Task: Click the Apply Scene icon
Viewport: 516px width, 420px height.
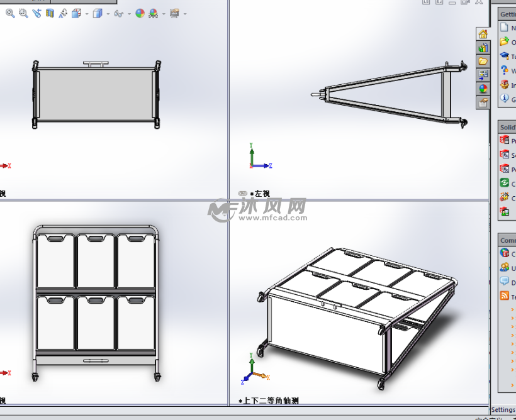Action: (154, 13)
